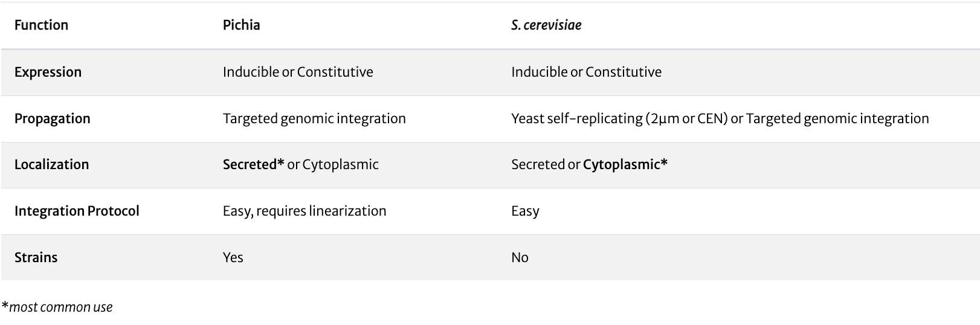Image resolution: width=980 pixels, height=325 pixels.
Task: Click the Yes cell in Strains row
Action: coord(233,257)
